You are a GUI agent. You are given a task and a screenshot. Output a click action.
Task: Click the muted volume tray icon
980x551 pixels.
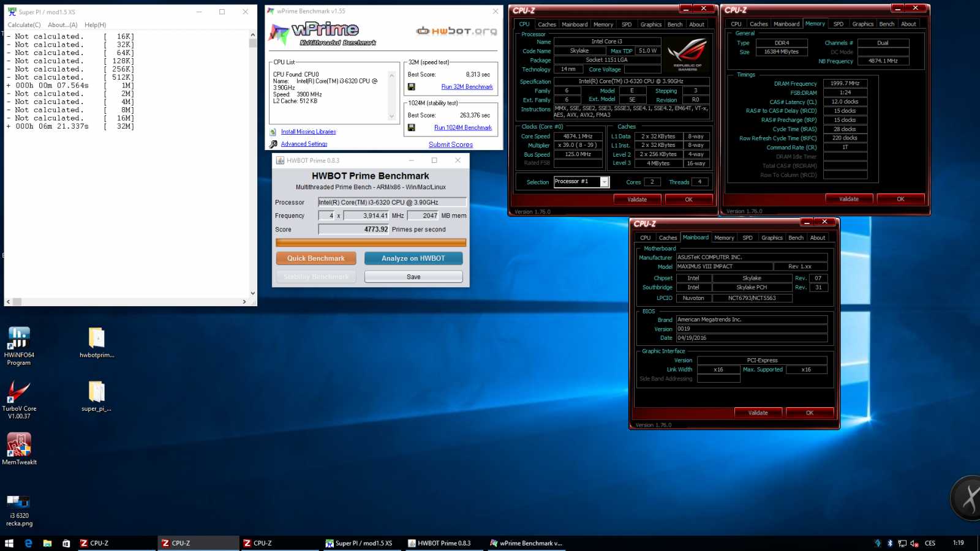(914, 543)
